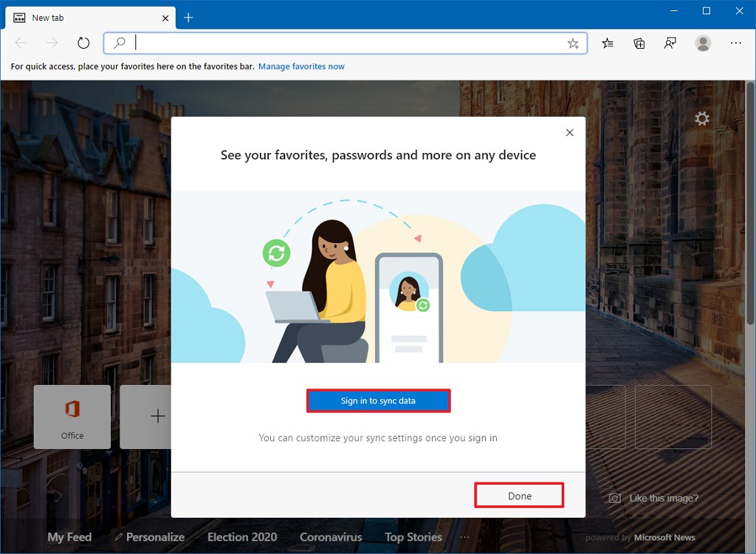Open the Collections icon
The image size is (756, 554).
pos(639,44)
